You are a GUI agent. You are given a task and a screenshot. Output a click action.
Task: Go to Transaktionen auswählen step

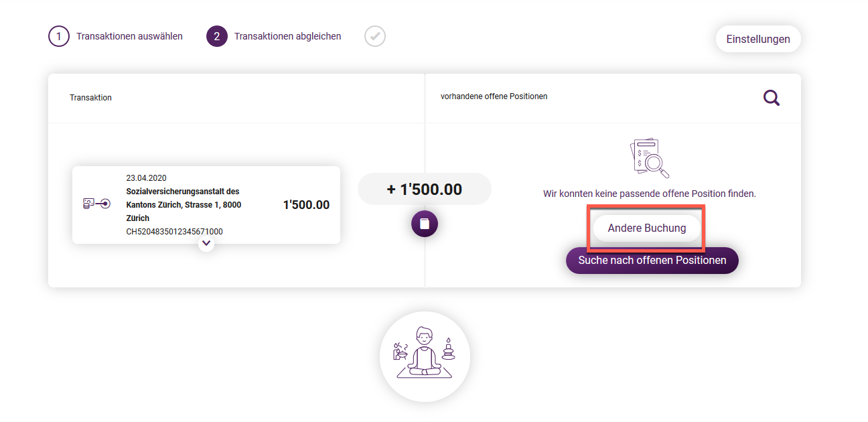coord(129,36)
